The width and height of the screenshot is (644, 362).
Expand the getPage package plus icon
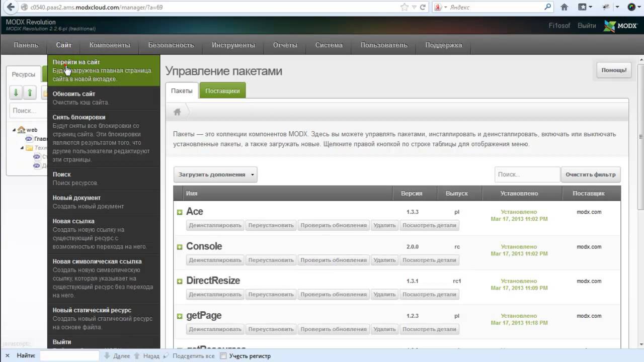(180, 316)
